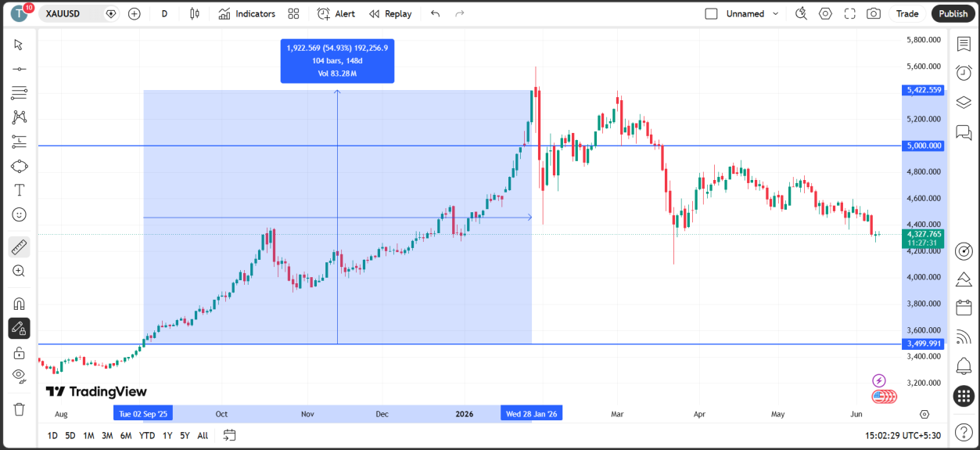
Task: Click the Trade button
Action: pyautogui.click(x=907, y=13)
